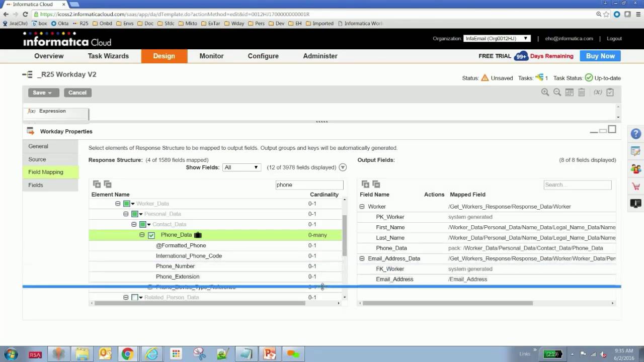Click the trash delete icon
644x362 pixels.
pyautogui.click(x=581, y=92)
